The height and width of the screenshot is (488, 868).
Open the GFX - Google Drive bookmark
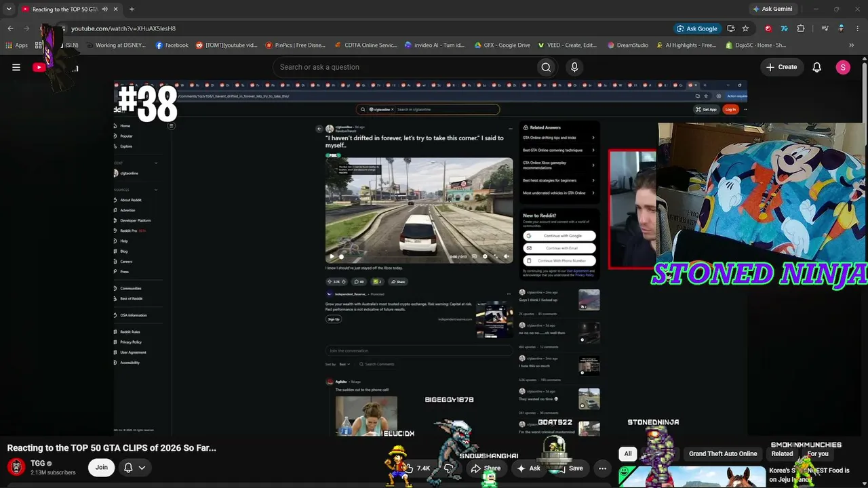502,45
